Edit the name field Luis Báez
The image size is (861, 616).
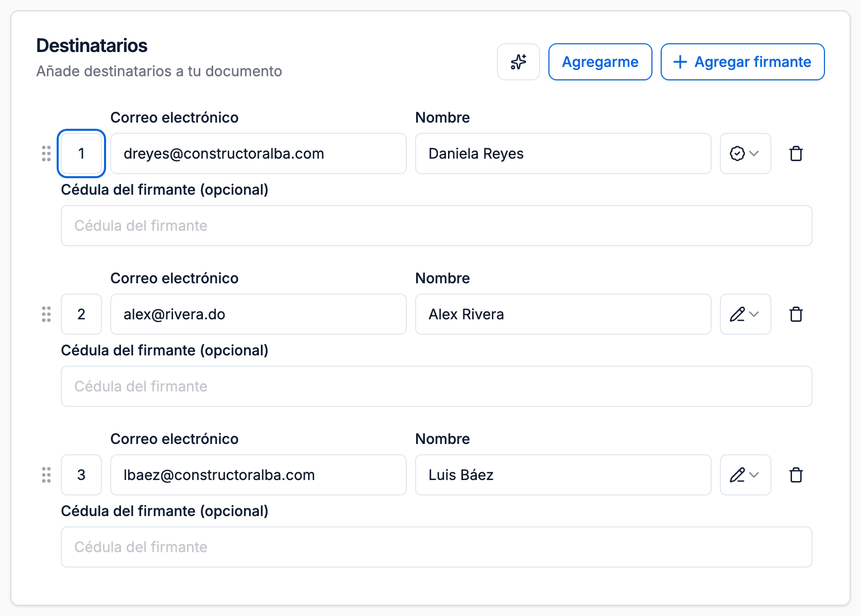pyautogui.click(x=563, y=475)
